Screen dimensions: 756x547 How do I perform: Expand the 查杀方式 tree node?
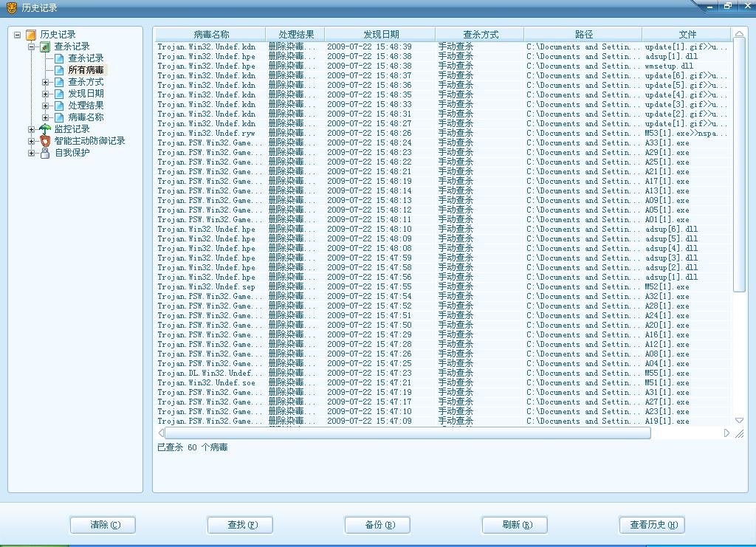(x=45, y=82)
